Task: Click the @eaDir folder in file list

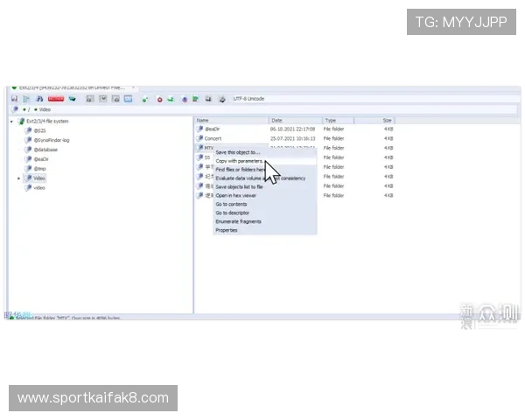Action: click(x=212, y=129)
